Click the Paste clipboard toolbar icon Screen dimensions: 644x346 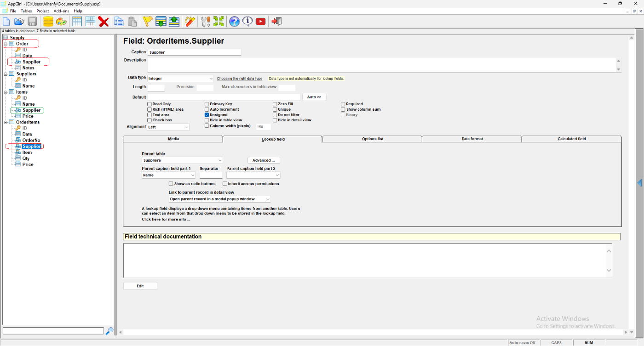click(132, 22)
